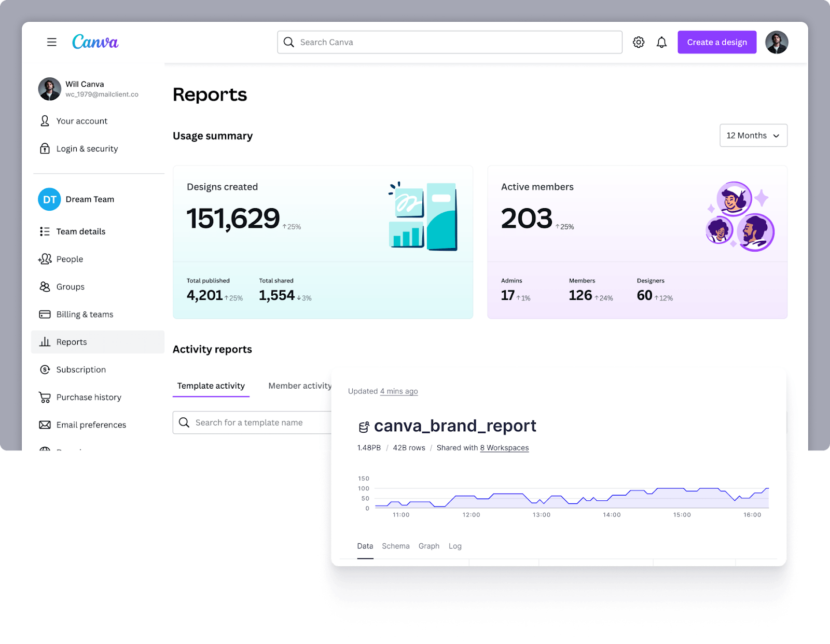This screenshot has width=830, height=644.
Task: Click Total published value 4,201
Action: (x=204, y=295)
